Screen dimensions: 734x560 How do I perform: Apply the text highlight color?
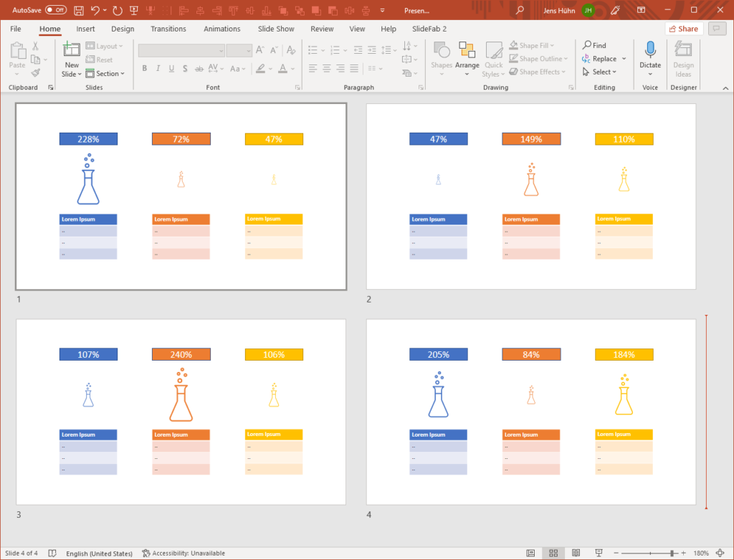[x=261, y=68]
